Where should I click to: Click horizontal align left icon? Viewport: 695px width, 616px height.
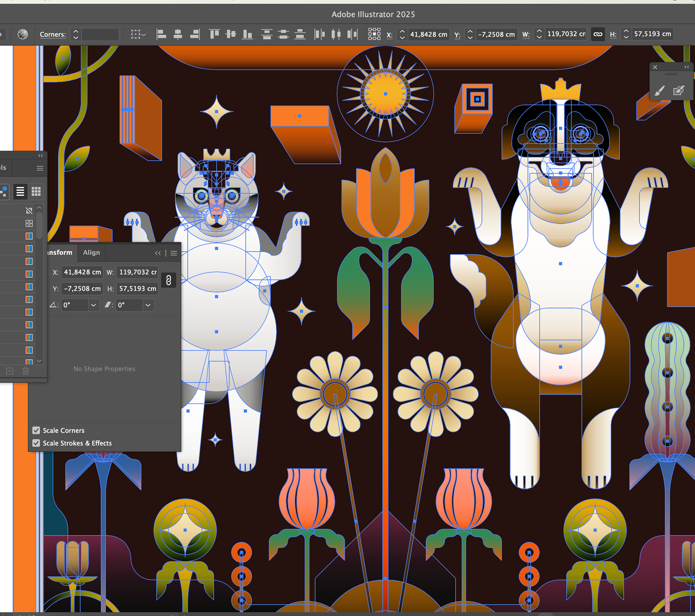tap(161, 34)
